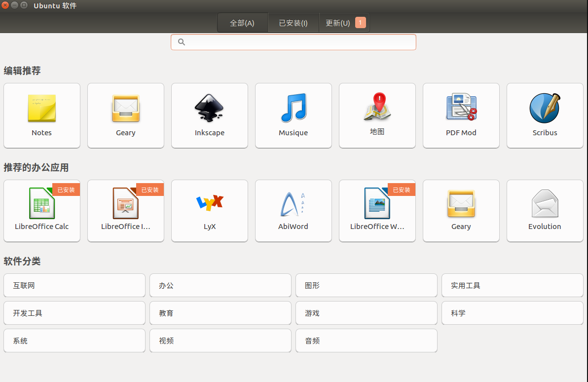Open the AbiWord app icon
Viewport: 588px width, 382px height.
(x=293, y=204)
